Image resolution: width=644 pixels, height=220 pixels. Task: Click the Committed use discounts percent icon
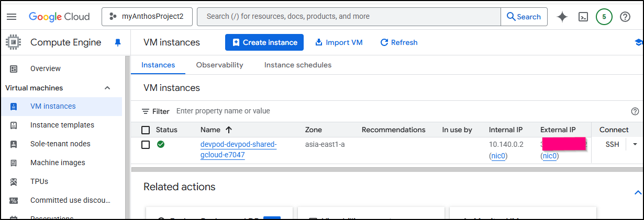(14, 200)
